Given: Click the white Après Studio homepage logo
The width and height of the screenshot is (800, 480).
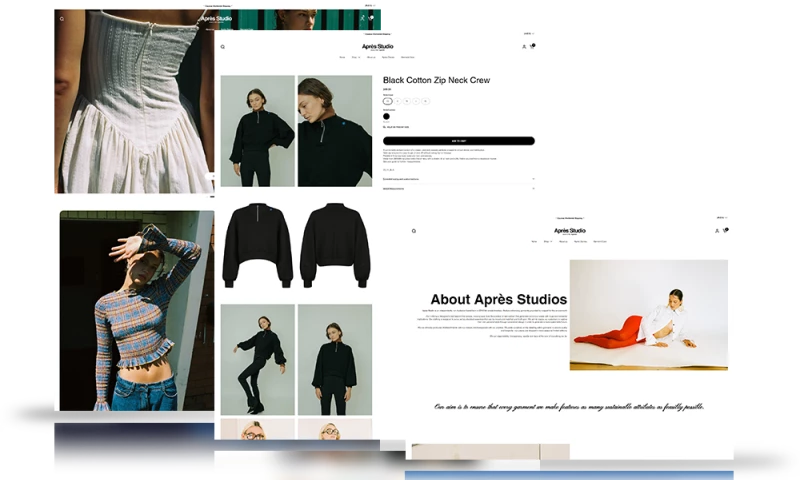Looking at the screenshot, I should tap(216, 19).
